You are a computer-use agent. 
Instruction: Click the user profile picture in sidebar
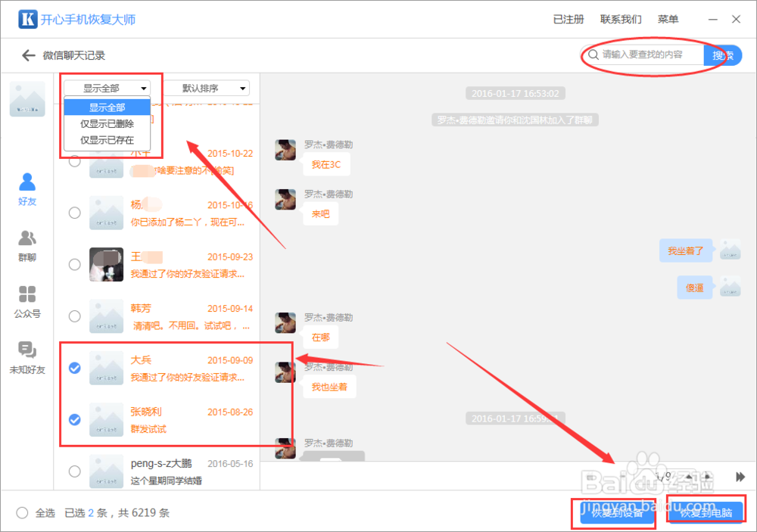pos(27,99)
